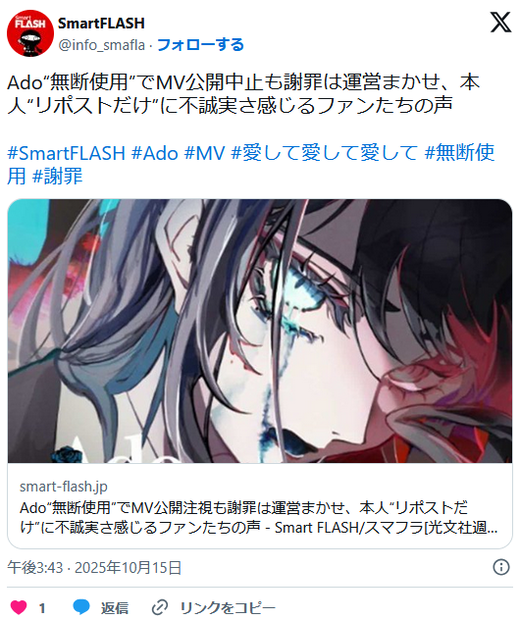The image size is (520, 619).
Task: Open the #愛して愛して愛して hashtag
Action: click(324, 153)
